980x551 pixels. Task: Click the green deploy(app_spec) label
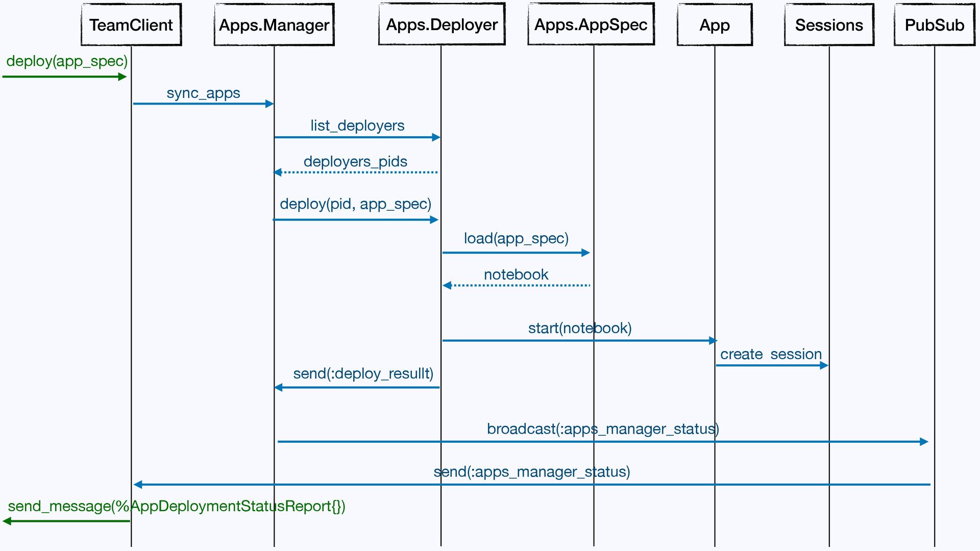point(67,61)
